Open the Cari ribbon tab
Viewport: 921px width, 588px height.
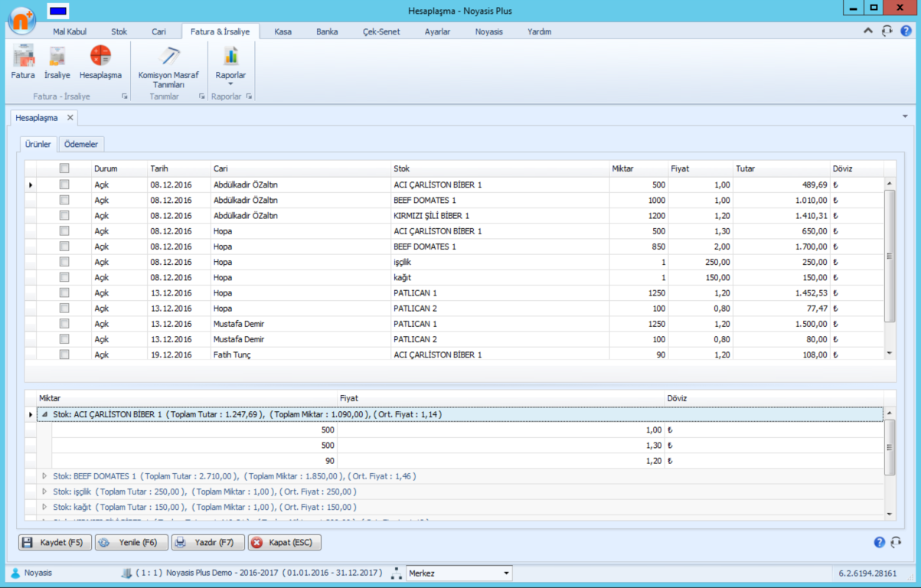(159, 31)
